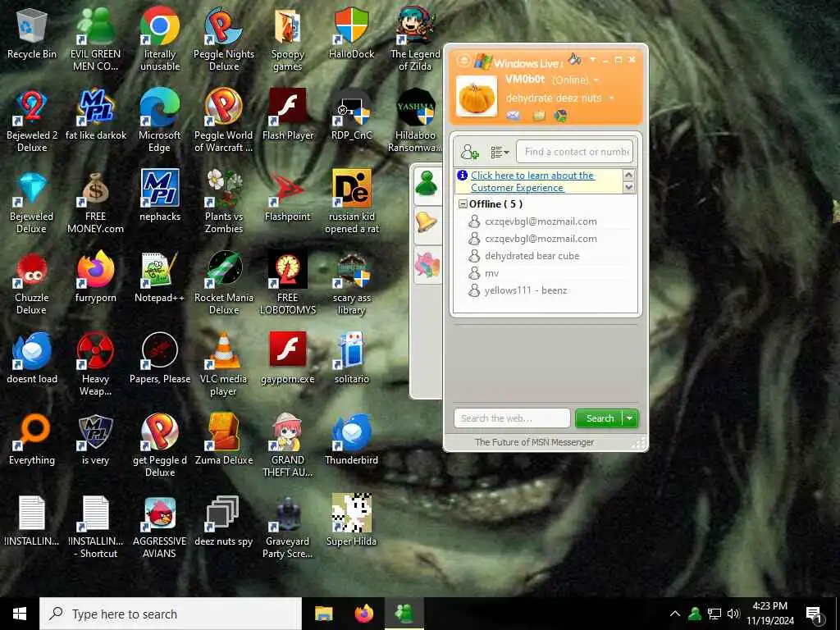The height and width of the screenshot is (630, 840).
Task: Open the color scheme paintbrush icon in Messenger
Action: point(575,58)
